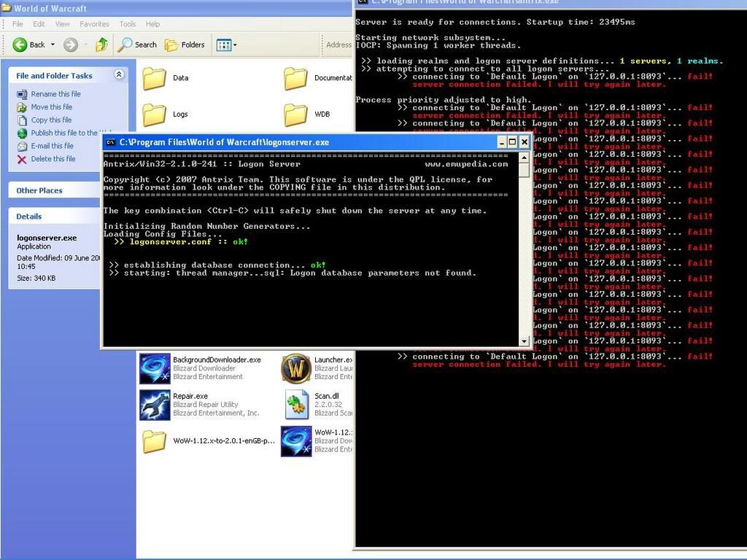747x560 pixels.
Task: Toggle the Folders pane button
Action: 185,44
